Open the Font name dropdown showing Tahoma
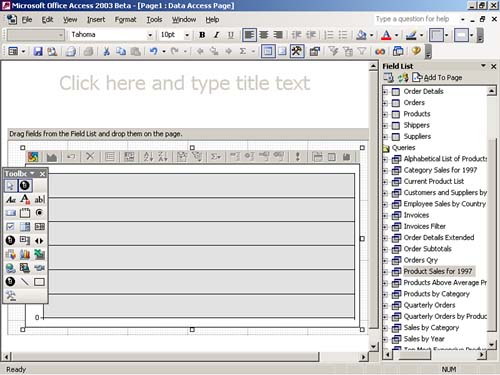Screen dimensions: 500x375 [x=150, y=35]
